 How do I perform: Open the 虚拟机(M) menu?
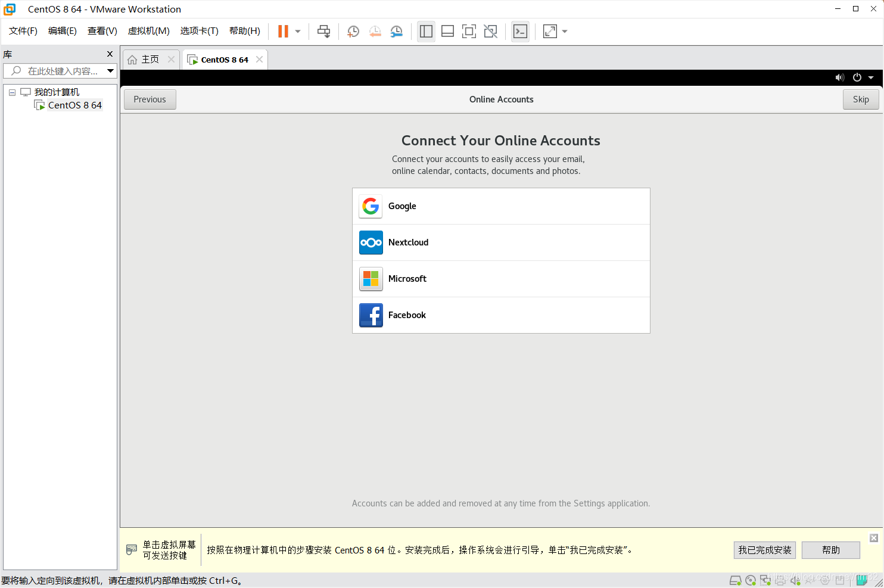click(149, 31)
